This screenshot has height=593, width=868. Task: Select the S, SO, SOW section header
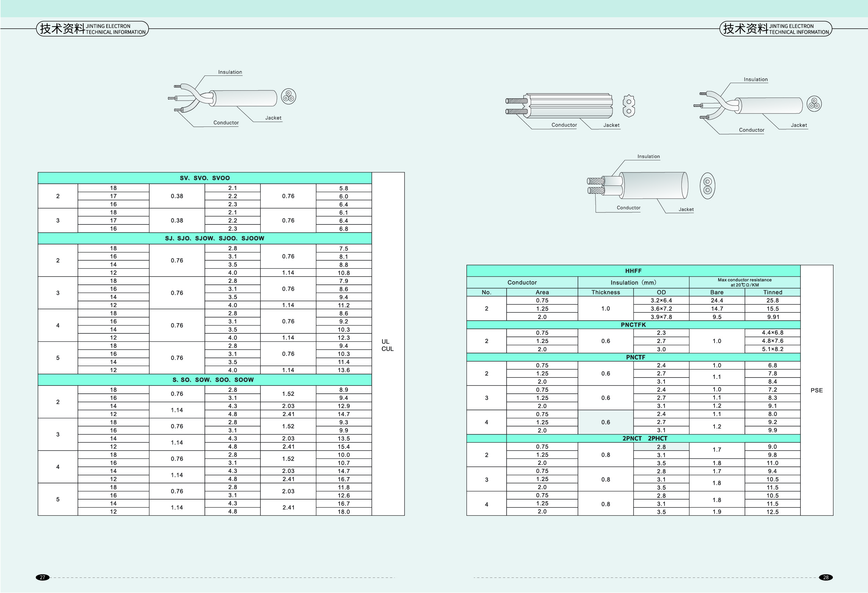(x=213, y=380)
